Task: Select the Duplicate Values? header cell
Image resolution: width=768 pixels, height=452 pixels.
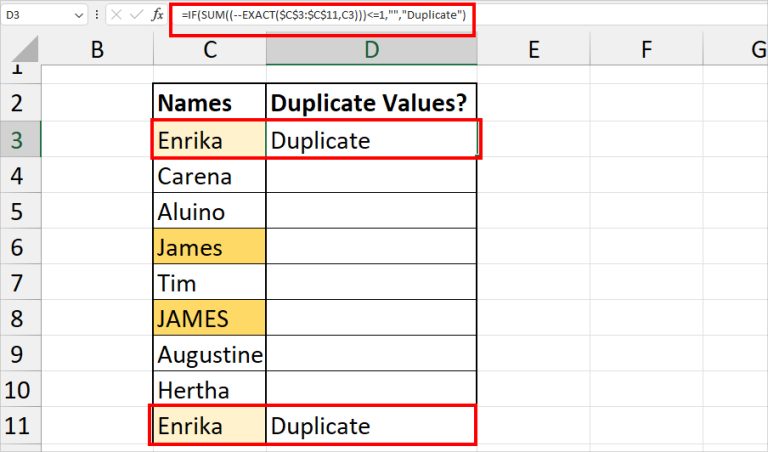Action: click(x=372, y=104)
